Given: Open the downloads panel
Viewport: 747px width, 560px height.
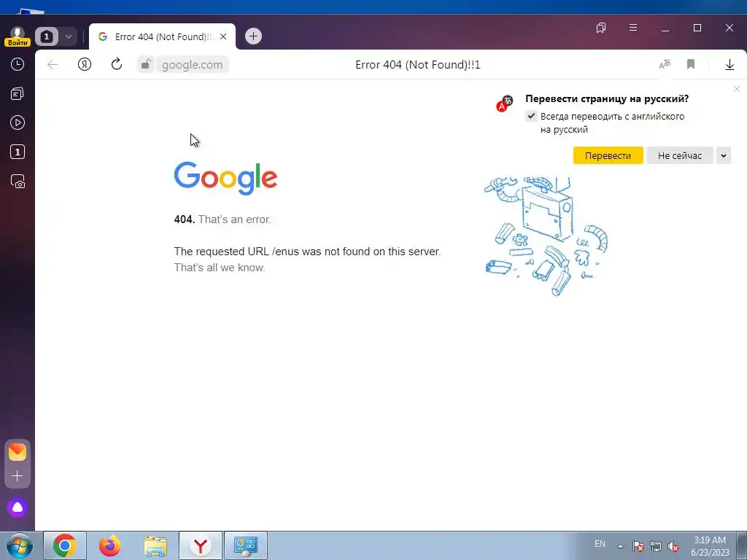Looking at the screenshot, I should pos(729,65).
